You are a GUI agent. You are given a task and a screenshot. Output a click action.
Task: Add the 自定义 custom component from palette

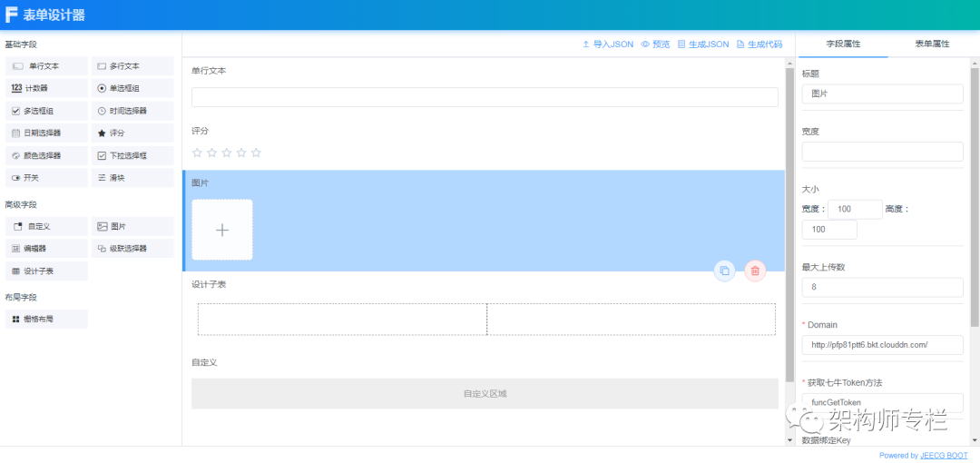pyautogui.click(x=46, y=226)
